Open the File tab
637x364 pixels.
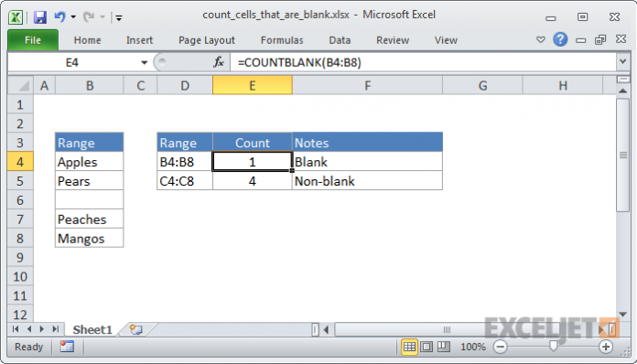33,40
